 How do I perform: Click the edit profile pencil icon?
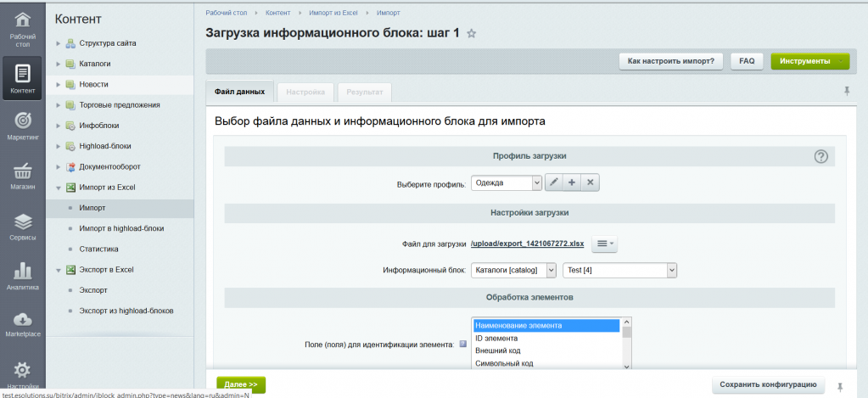click(x=553, y=182)
